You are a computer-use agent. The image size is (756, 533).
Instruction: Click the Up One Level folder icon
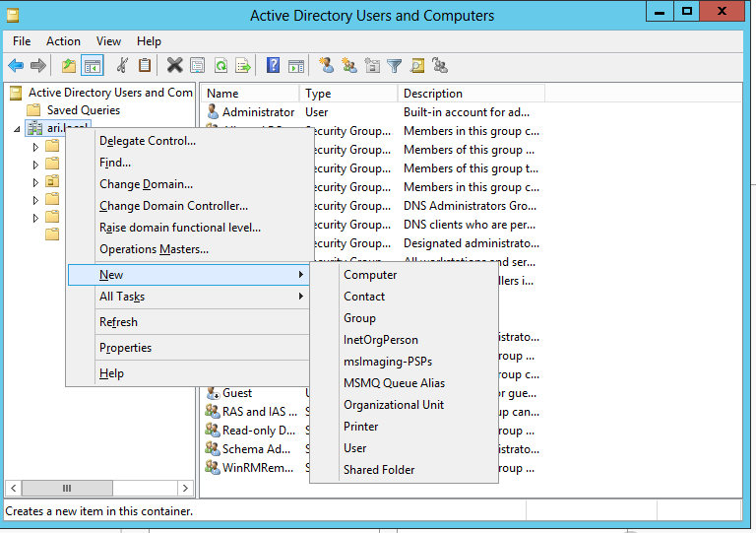69,65
